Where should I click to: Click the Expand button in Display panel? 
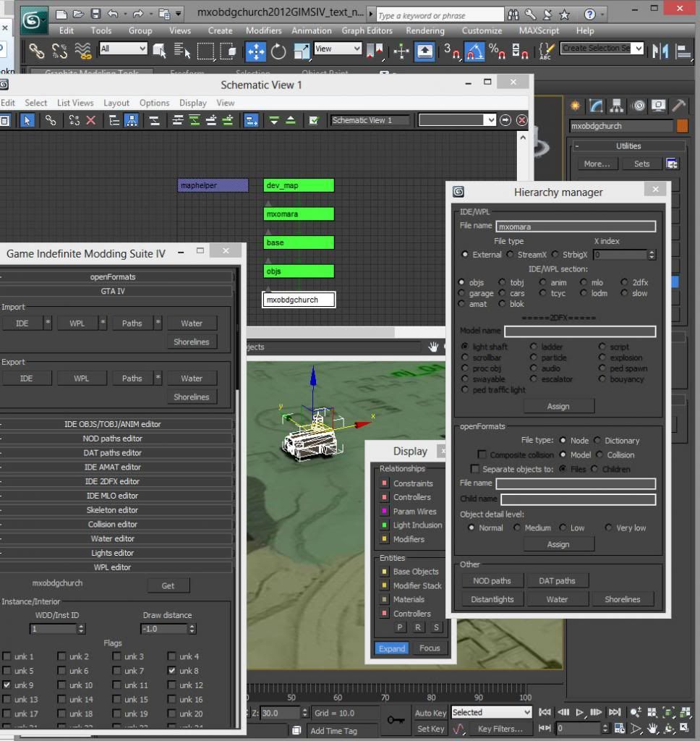(391, 648)
